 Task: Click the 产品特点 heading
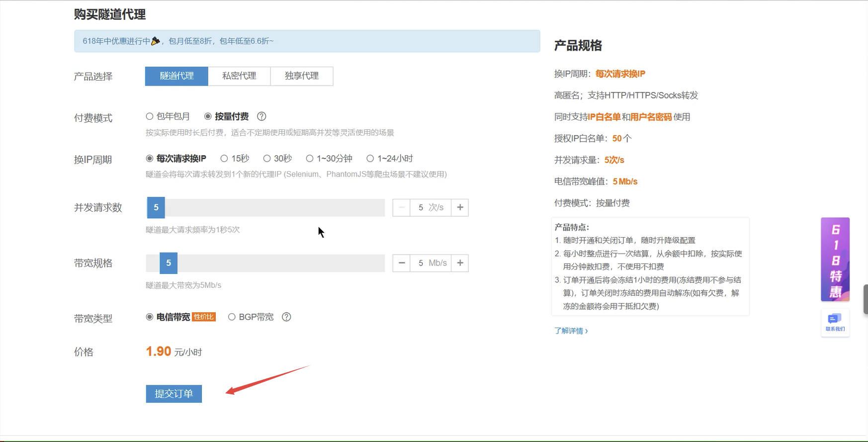572,227
